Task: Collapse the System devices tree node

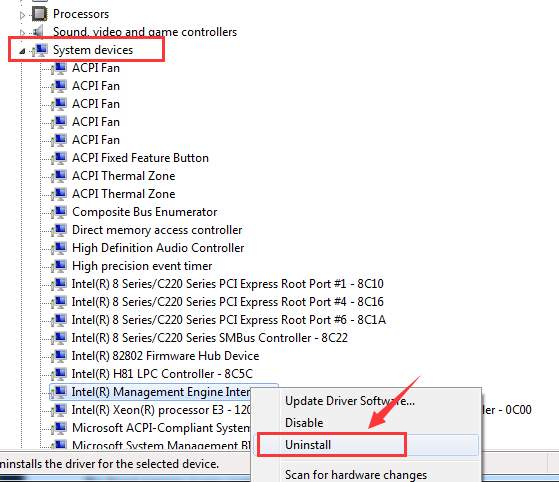Action: point(22,51)
